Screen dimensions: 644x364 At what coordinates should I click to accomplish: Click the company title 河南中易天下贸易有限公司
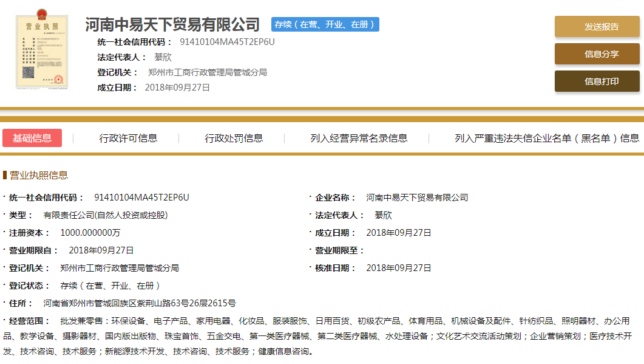(172, 25)
